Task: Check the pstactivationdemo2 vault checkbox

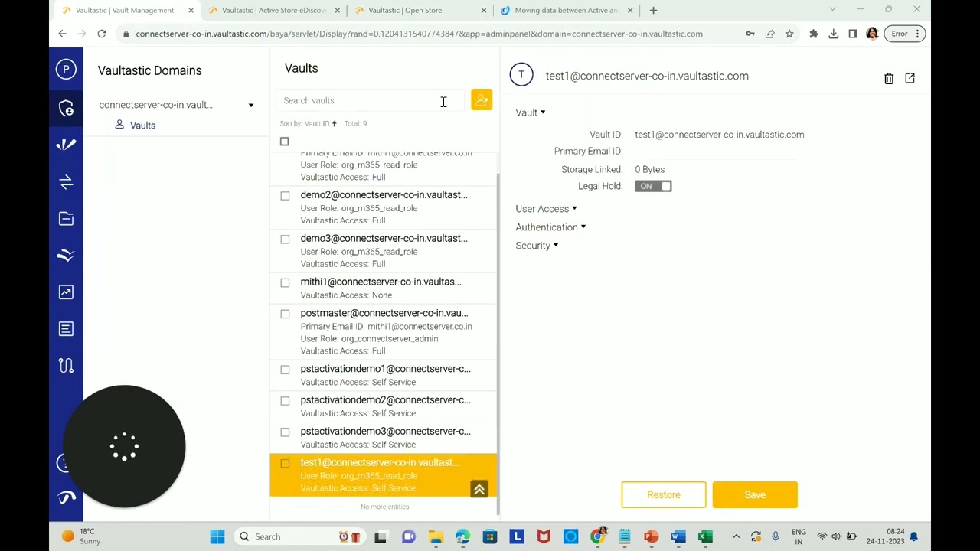Action: point(285,401)
